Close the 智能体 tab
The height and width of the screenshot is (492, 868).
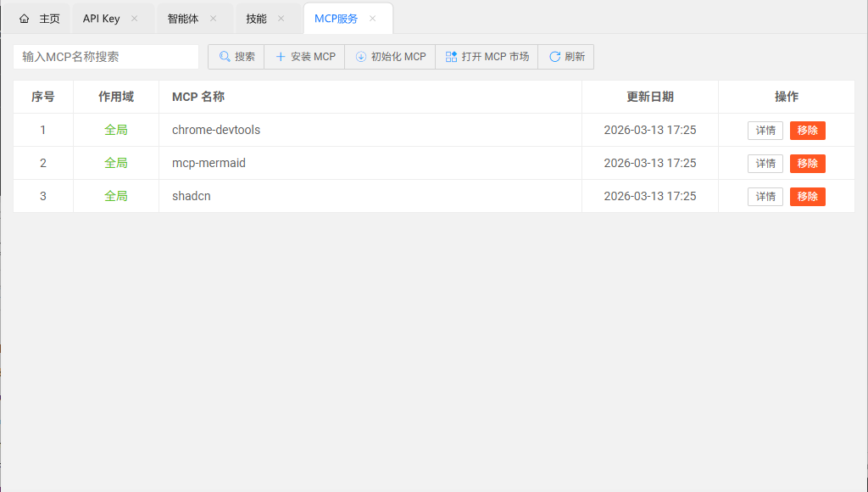point(213,19)
